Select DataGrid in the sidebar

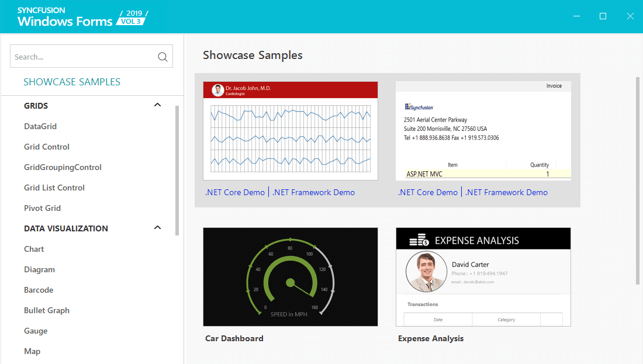tap(40, 126)
